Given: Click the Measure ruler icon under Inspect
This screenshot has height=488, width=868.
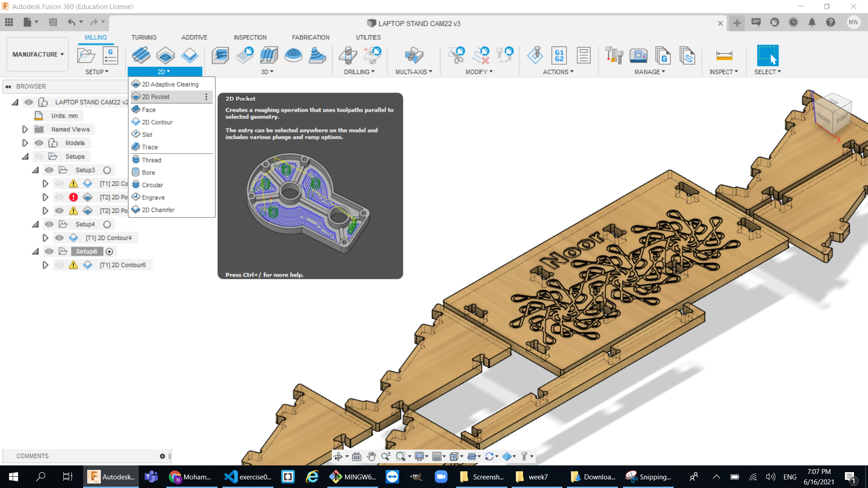Looking at the screenshot, I should pos(724,56).
